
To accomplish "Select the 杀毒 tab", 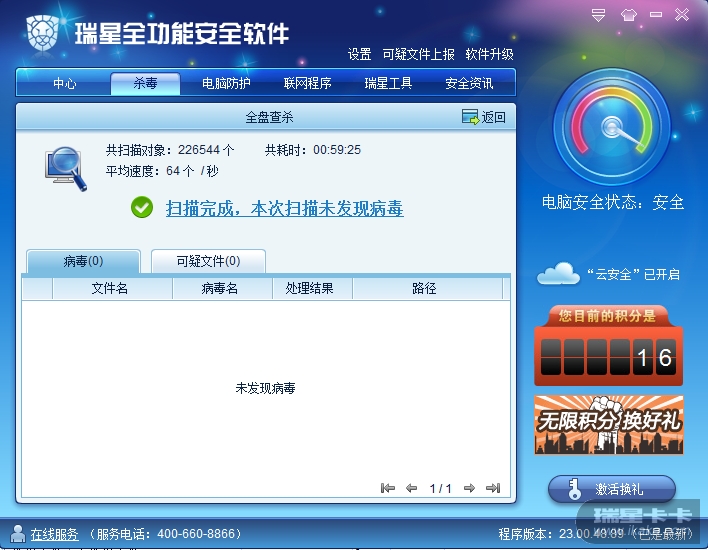I will tap(145, 84).
